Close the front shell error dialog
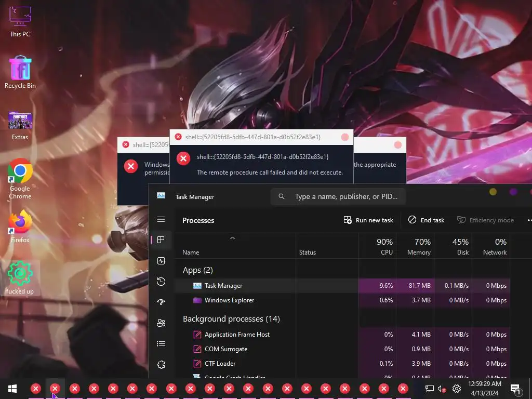The width and height of the screenshot is (532, 399). pyautogui.click(x=345, y=137)
